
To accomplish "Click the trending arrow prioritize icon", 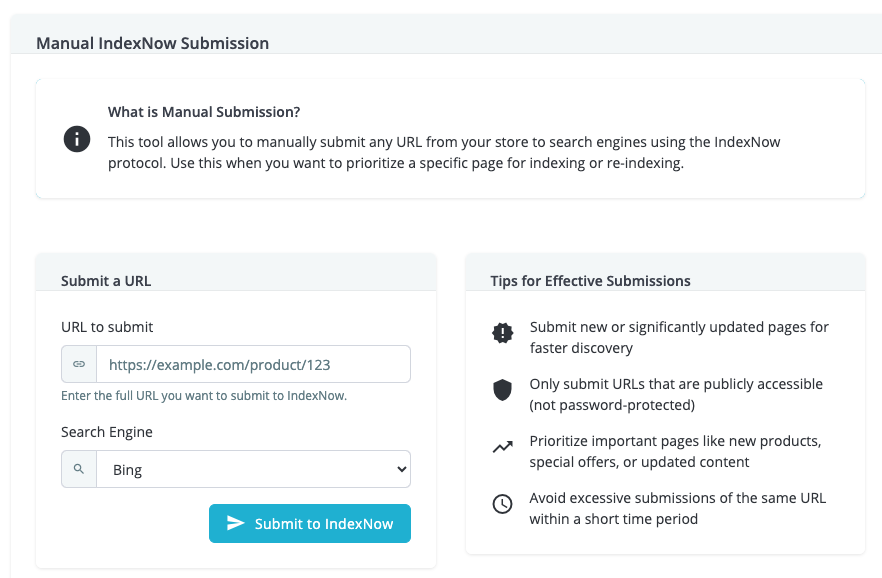I will (x=503, y=447).
